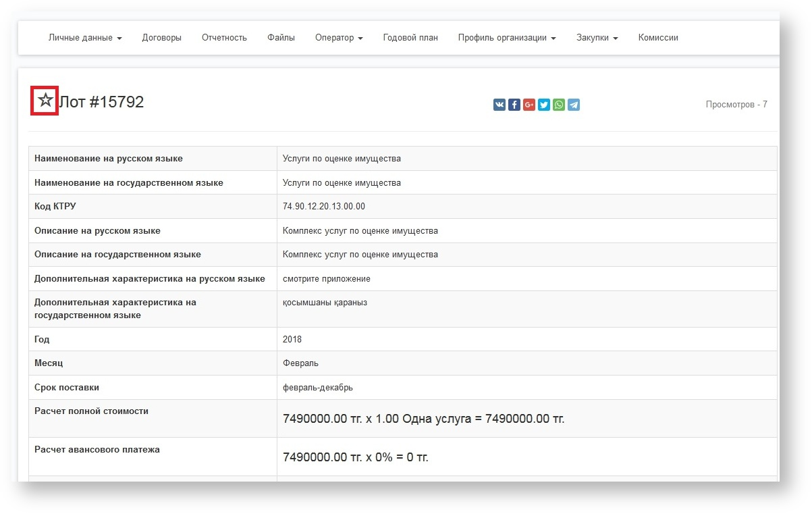
Task: Open the Отчетность menu item
Action: [224, 38]
